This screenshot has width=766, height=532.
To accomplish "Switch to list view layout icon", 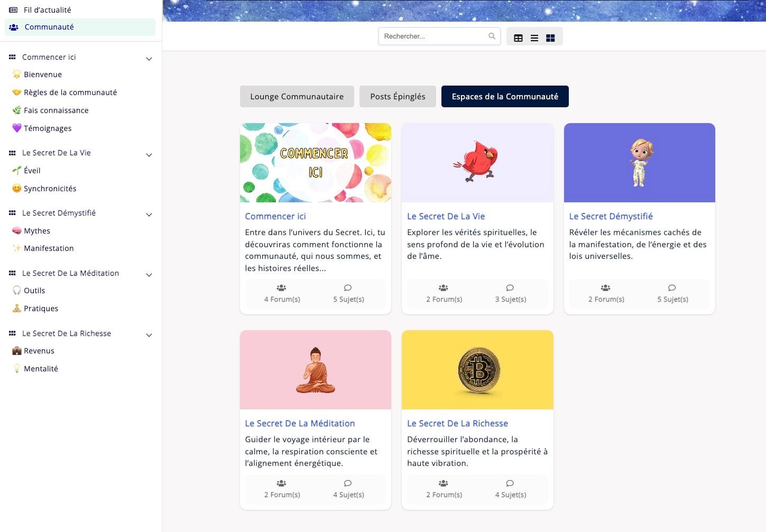I will point(534,38).
